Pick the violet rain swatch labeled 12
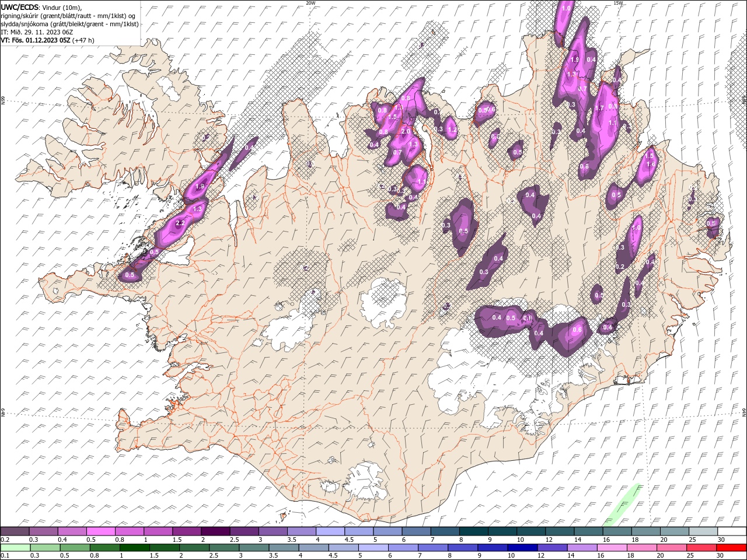The image size is (747, 560). [551, 547]
